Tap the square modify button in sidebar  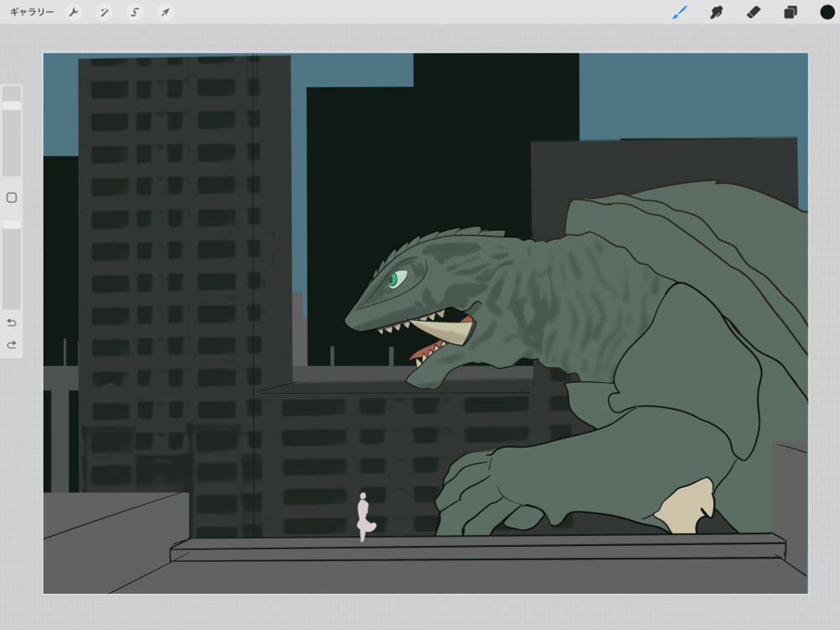(12, 198)
